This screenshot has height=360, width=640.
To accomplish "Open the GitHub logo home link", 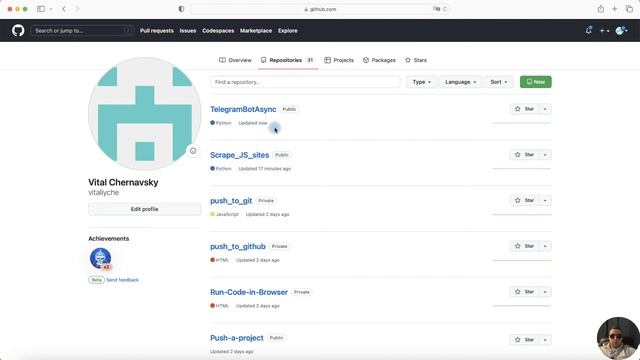I will [x=18, y=31].
